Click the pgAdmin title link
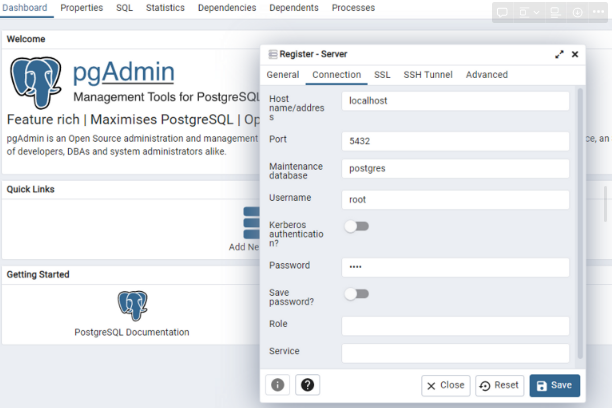The image size is (612, 408). pyautogui.click(x=123, y=72)
